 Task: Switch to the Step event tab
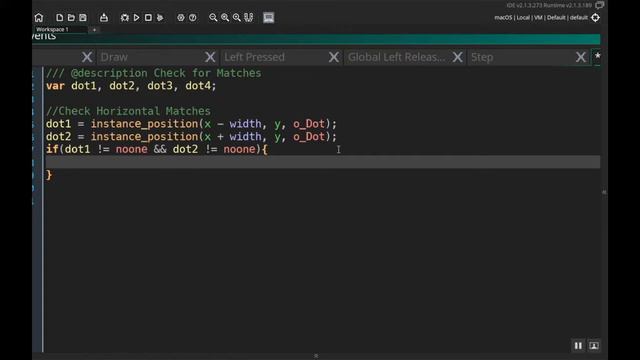[x=482, y=57]
